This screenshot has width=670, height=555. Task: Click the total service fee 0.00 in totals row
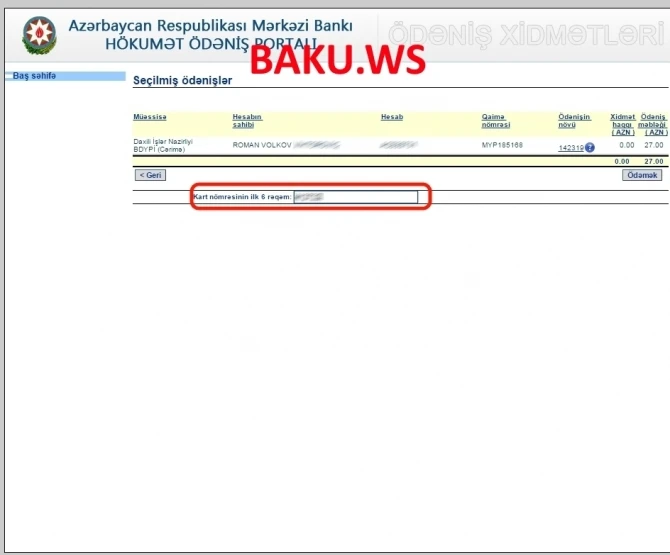coord(622,161)
